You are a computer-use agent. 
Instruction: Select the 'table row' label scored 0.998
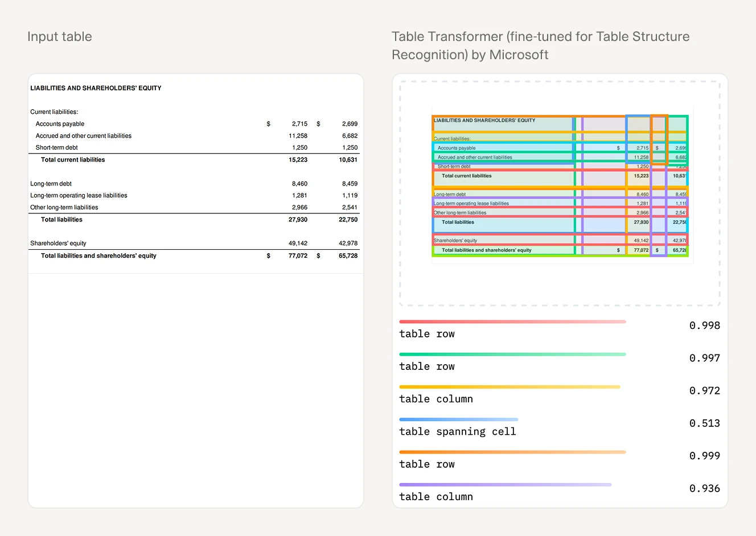pos(427,333)
